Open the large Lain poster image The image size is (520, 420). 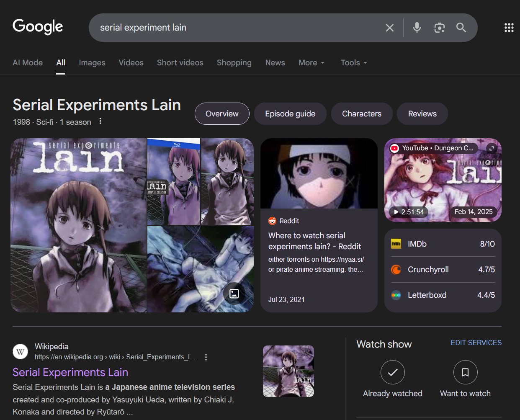[x=79, y=225]
